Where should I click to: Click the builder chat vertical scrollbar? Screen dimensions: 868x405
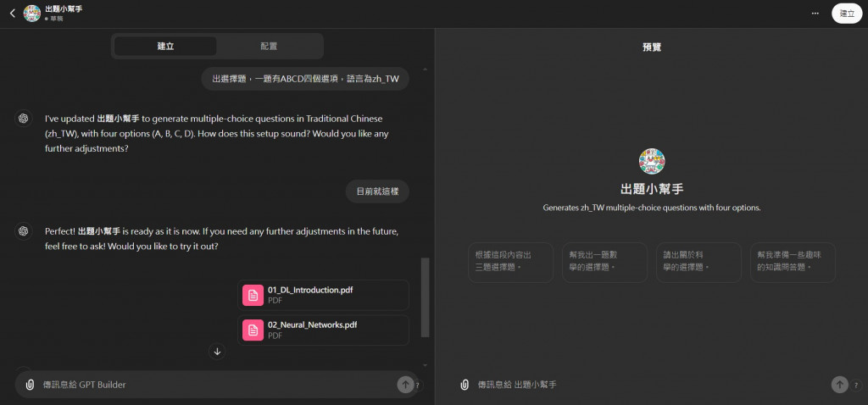pyautogui.click(x=426, y=297)
